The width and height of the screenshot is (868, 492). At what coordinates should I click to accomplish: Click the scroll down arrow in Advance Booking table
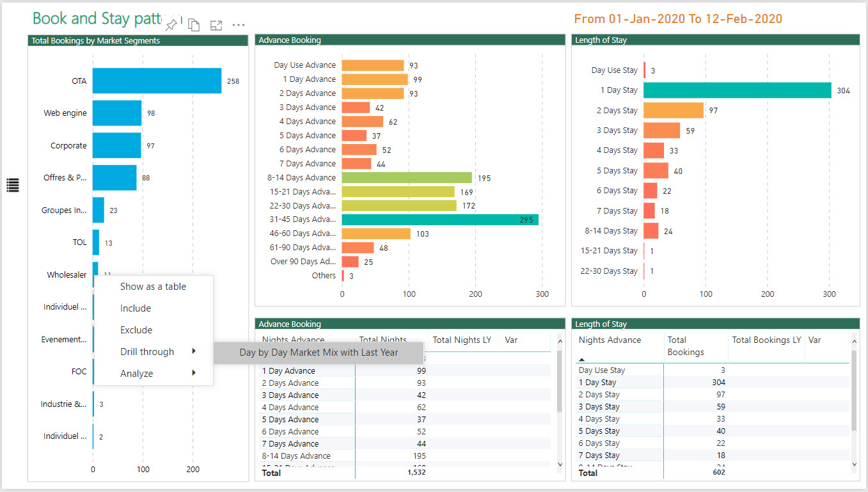pyautogui.click(x=560, y=464)
